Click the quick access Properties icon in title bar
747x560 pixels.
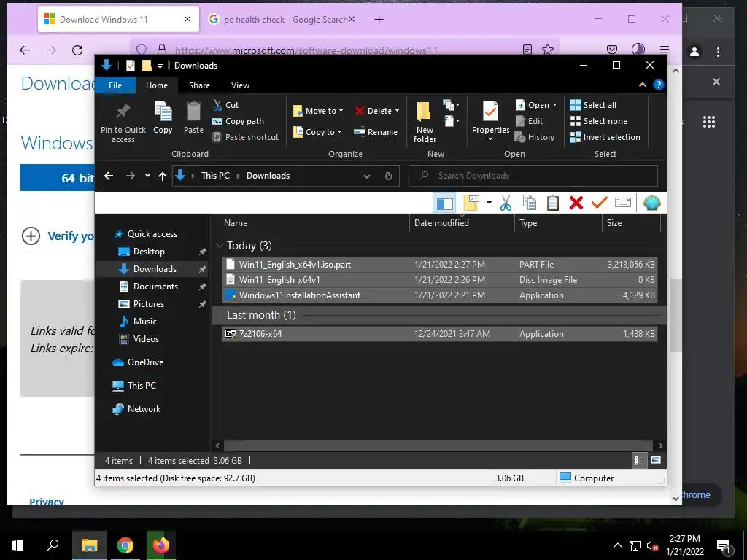click(130, 65)
